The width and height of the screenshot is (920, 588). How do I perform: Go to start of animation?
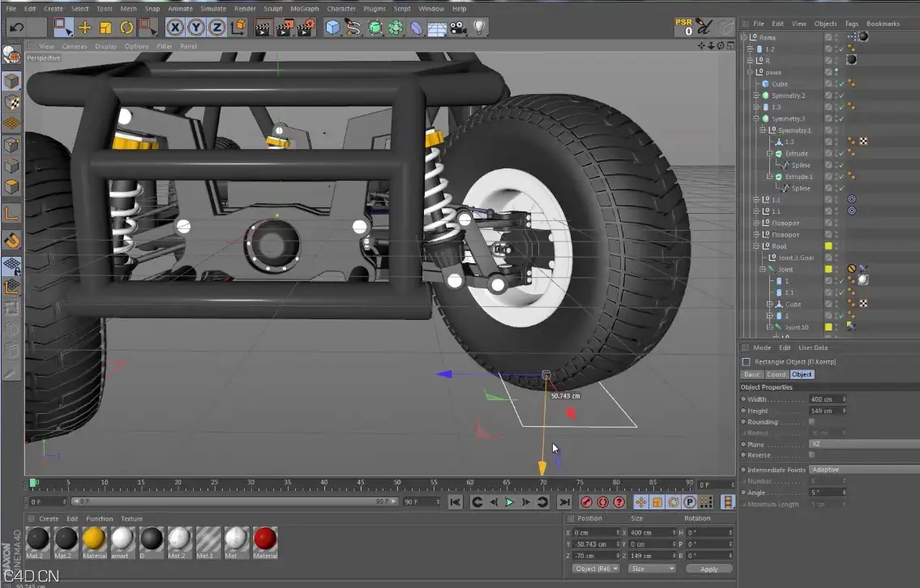pyautogui.click(x=456, y=502)
